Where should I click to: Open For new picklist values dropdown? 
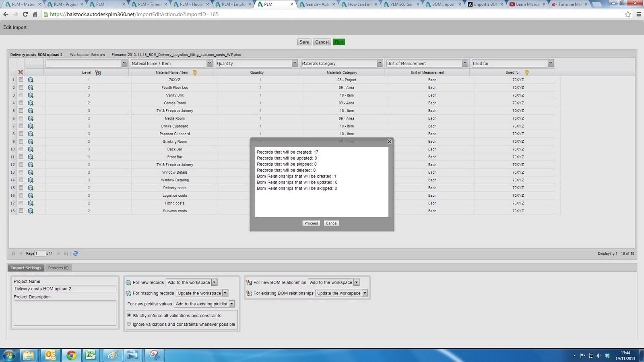pyautogui.click(x=204, y=304)
